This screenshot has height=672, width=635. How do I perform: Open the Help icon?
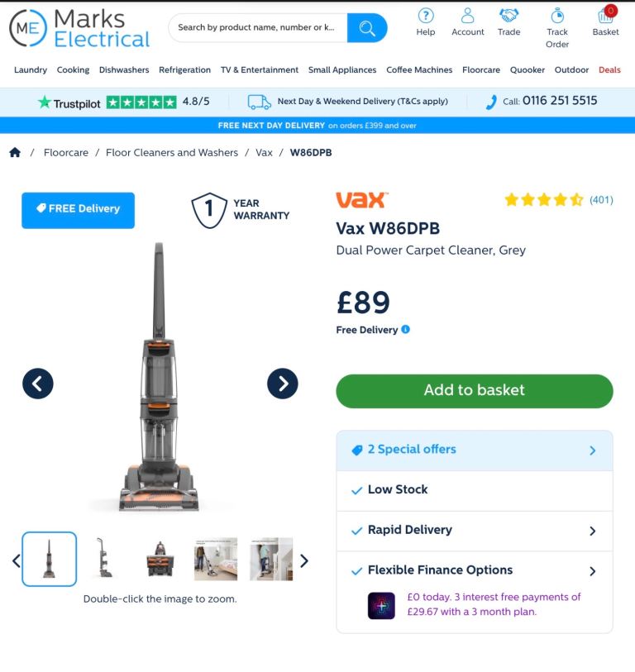pos(425,17)
